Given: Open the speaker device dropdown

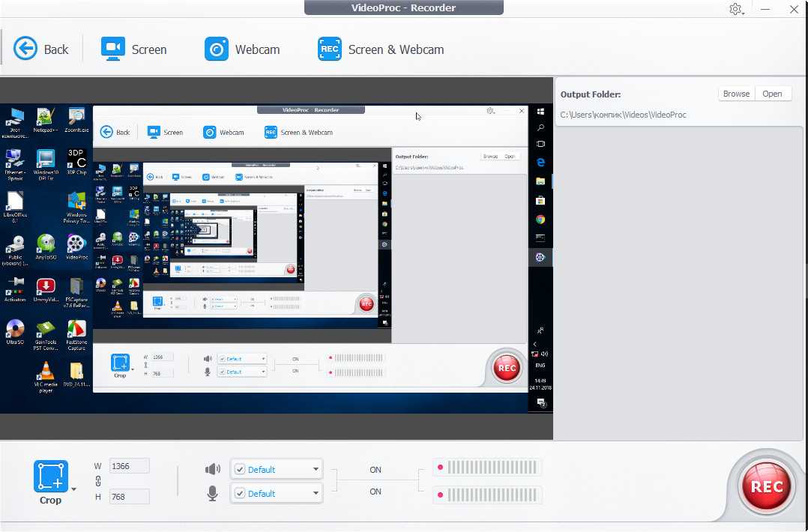Looking at the screenshot, I should (x=316, y=470).
